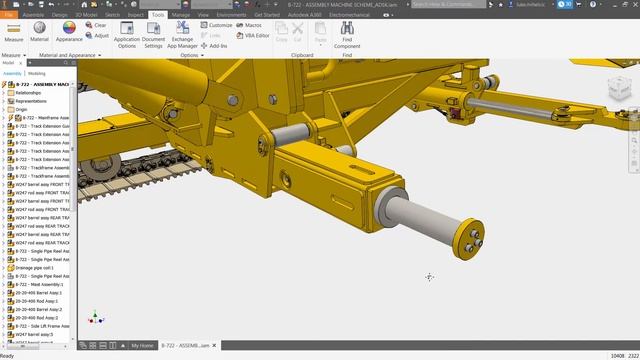Click the Cut button in Clipboard
The height and width of the screenshot is (360, 640).
[297, 32]
